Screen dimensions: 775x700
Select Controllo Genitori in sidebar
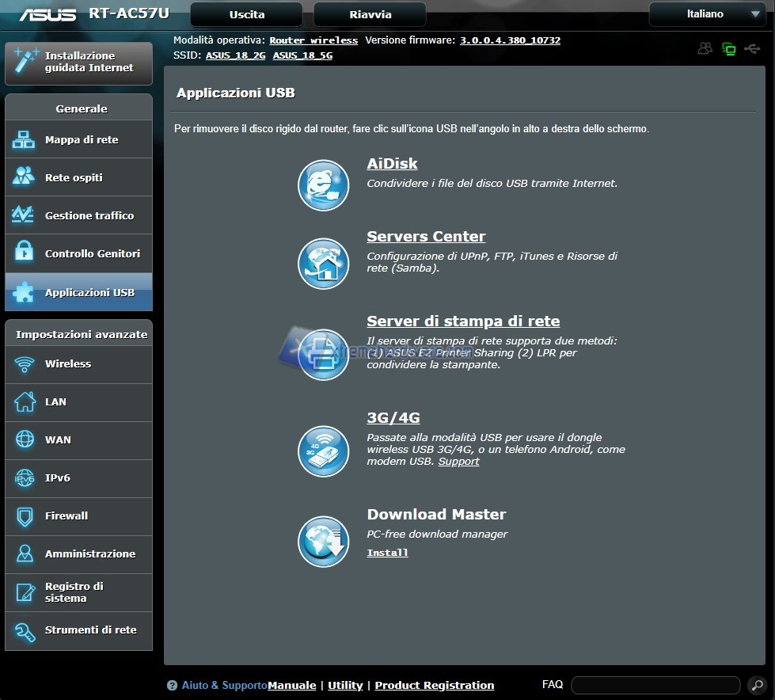tap(78, 254)
